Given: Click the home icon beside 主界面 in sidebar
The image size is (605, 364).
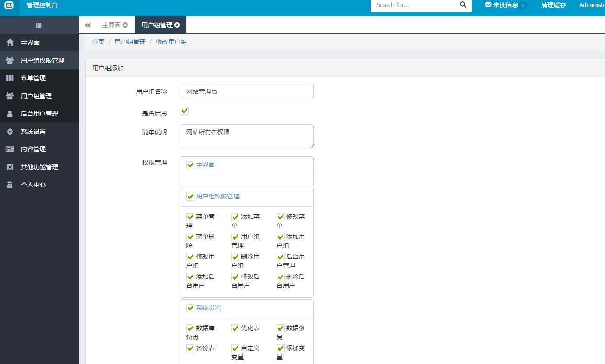Looking at the screenshot, I should [10, 43].
